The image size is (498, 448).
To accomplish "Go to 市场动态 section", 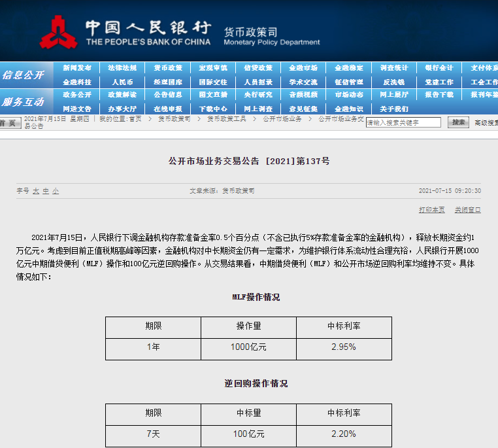I will 349,95.
